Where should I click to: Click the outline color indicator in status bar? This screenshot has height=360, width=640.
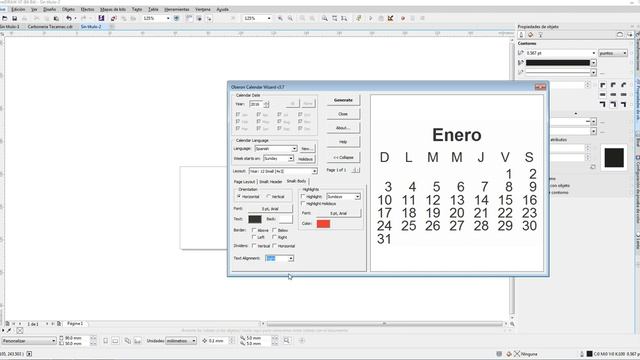pyautogui.click(x=589, y=354)
